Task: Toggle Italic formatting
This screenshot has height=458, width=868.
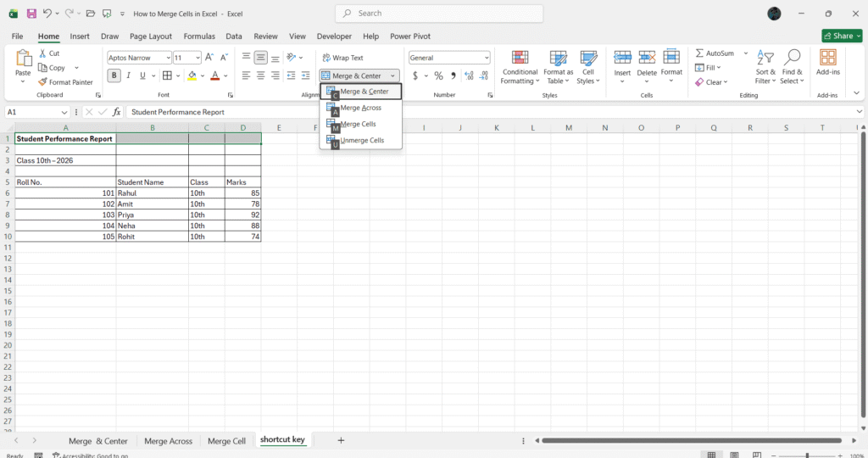Action: tap(129, 75)
